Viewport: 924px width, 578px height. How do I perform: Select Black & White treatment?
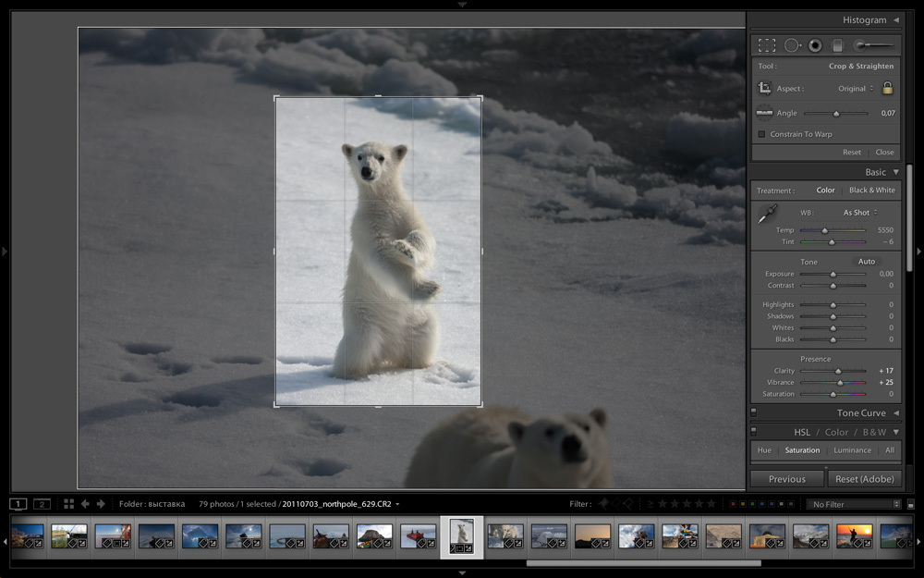point(871,191)
